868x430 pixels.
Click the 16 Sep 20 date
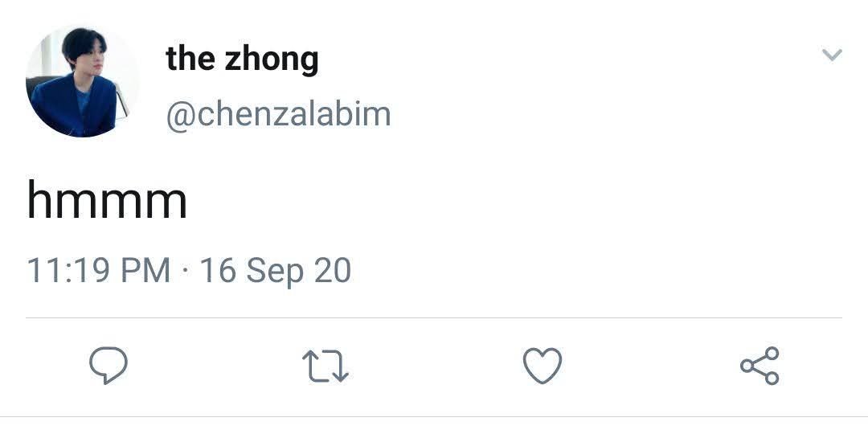(275, 271)
